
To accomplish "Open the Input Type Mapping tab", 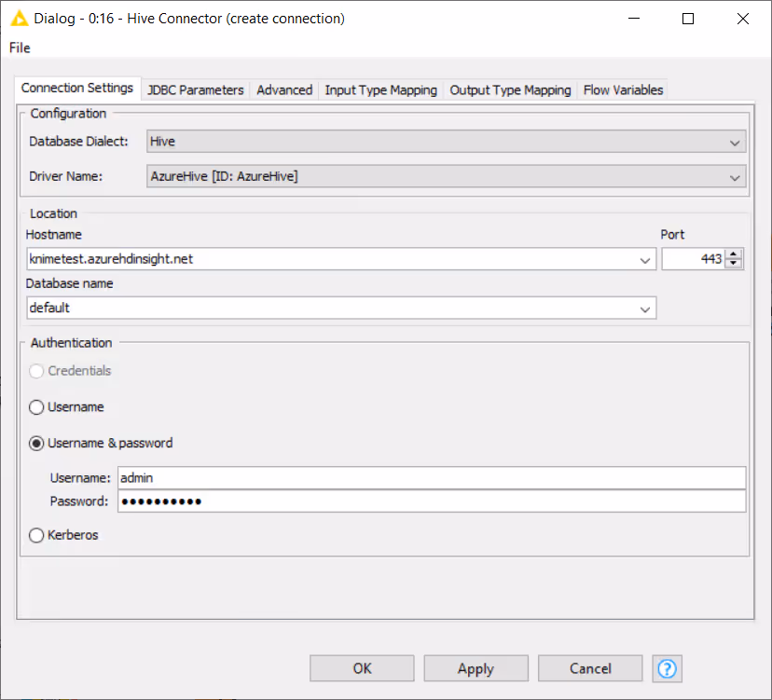I will (380, 90).
